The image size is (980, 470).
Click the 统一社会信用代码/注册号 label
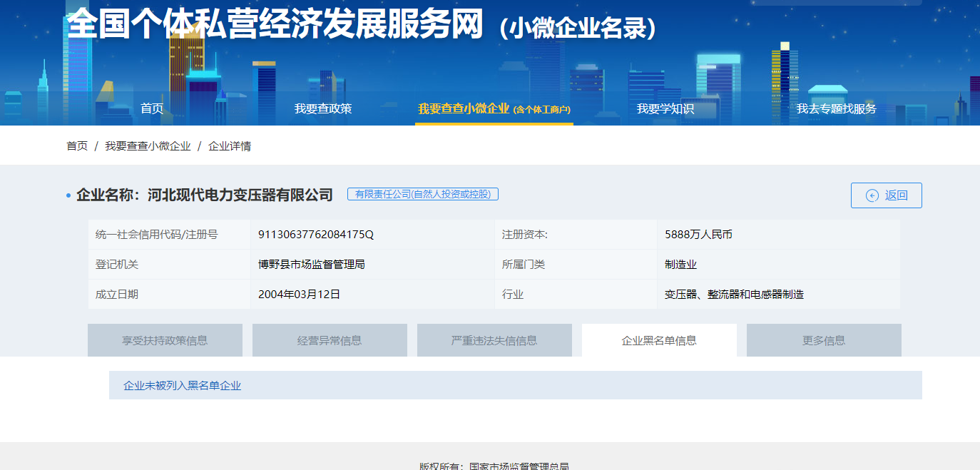(156, 234)
